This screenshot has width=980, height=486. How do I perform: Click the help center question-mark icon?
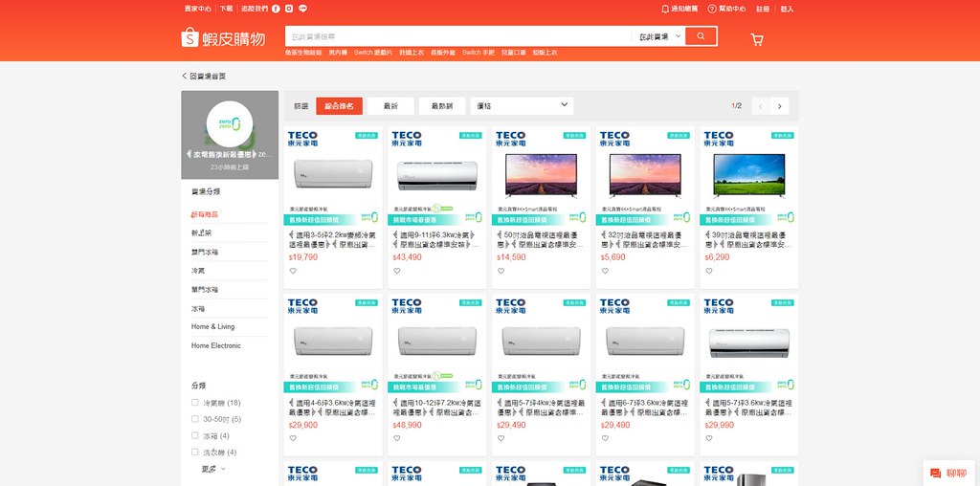point(712,9)
